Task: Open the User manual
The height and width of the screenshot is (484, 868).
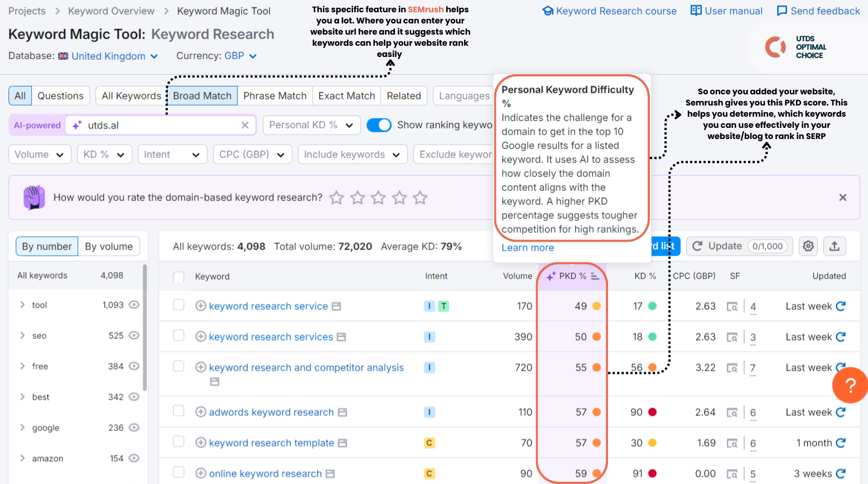Action: 726,11
